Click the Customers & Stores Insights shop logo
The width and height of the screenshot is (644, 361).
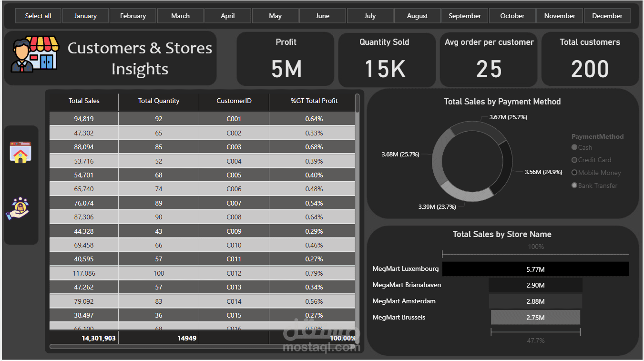click(34, 53)
